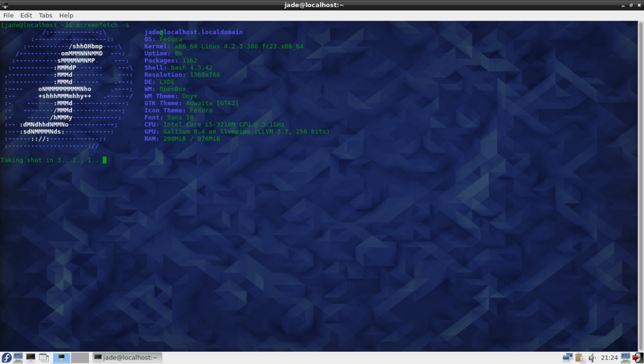The image size is (644, 364).
Task: Switch to the first desktop in pager
Action: coord(62,358)
